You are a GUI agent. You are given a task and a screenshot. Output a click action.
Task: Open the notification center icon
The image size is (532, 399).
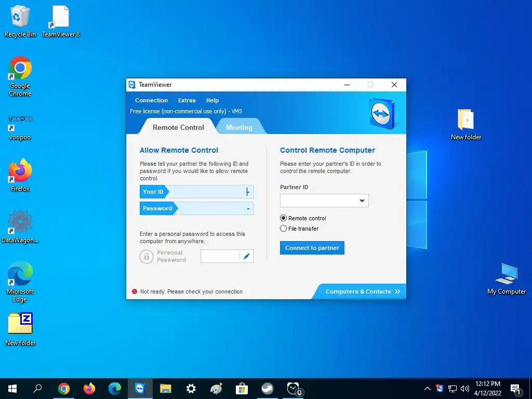515,389
